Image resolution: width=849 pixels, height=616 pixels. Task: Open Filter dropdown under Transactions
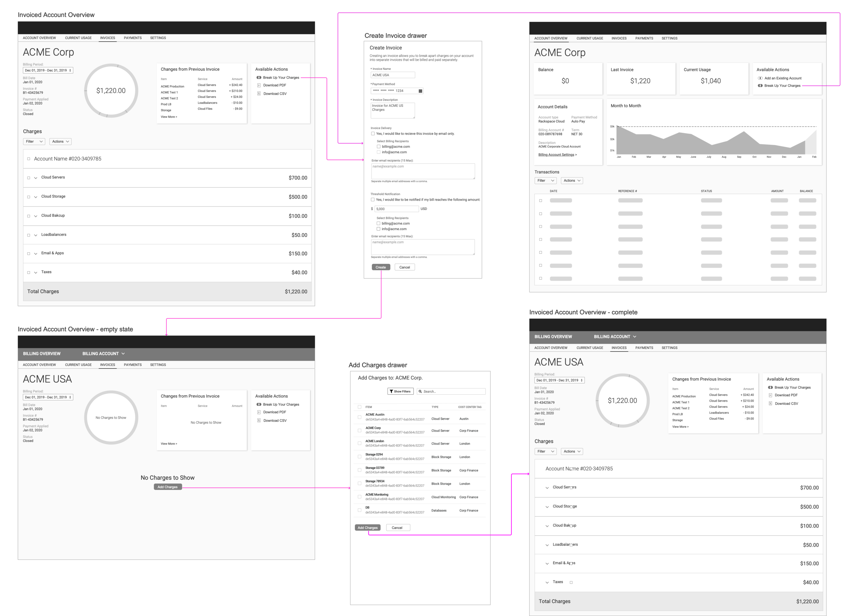(546, 181)
